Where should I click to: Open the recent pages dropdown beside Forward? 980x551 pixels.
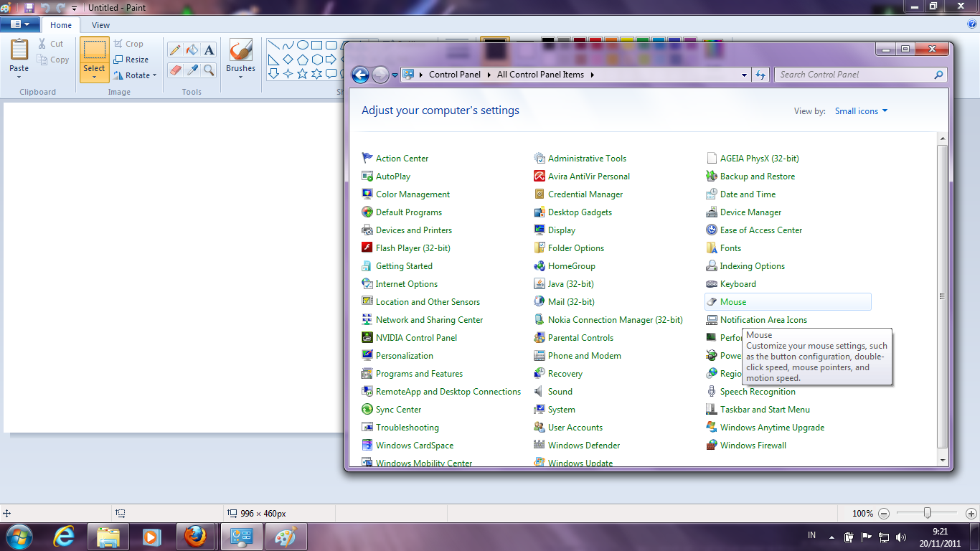[395, 75]
